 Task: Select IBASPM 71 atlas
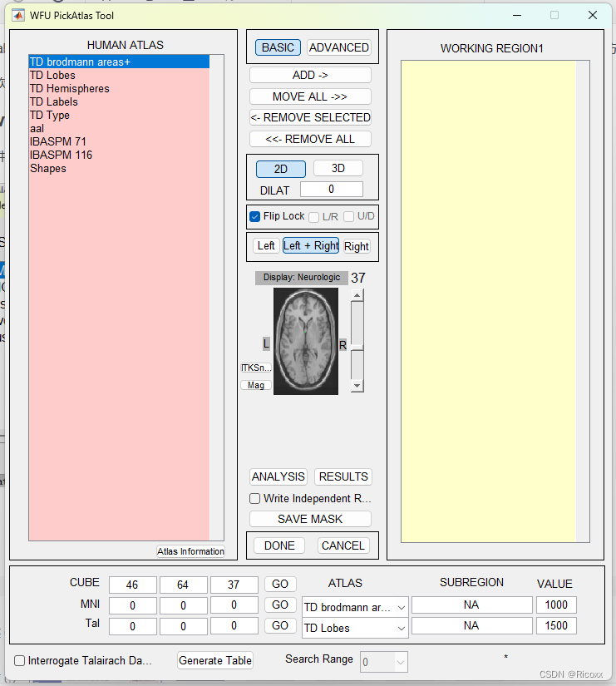click(x=119, y=141)
